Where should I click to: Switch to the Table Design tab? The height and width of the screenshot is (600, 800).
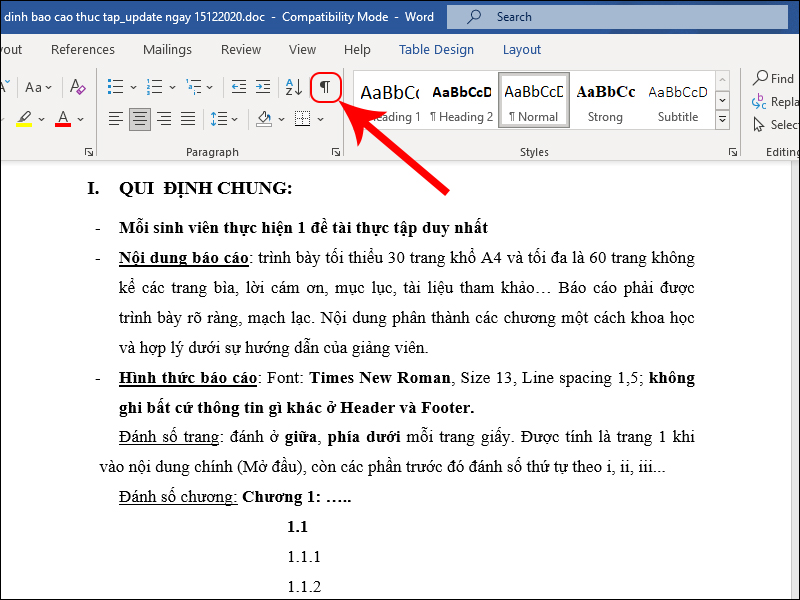point(436,49)
